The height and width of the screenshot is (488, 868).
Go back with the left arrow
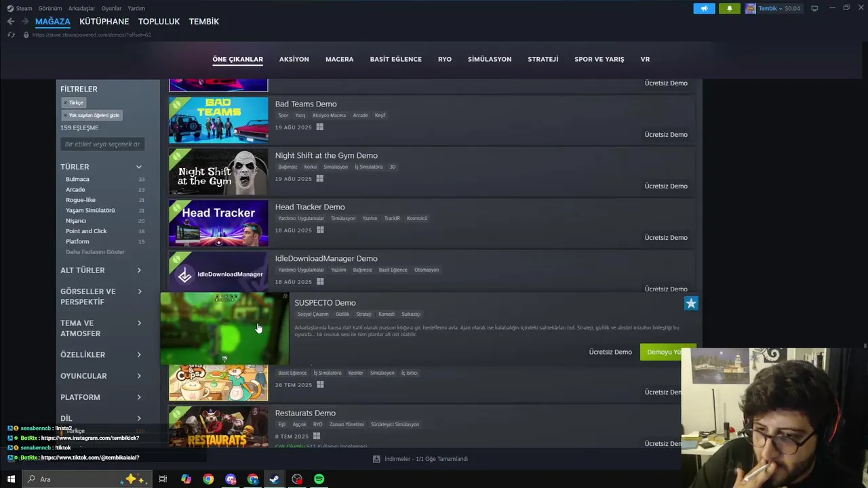click(11, 22)
